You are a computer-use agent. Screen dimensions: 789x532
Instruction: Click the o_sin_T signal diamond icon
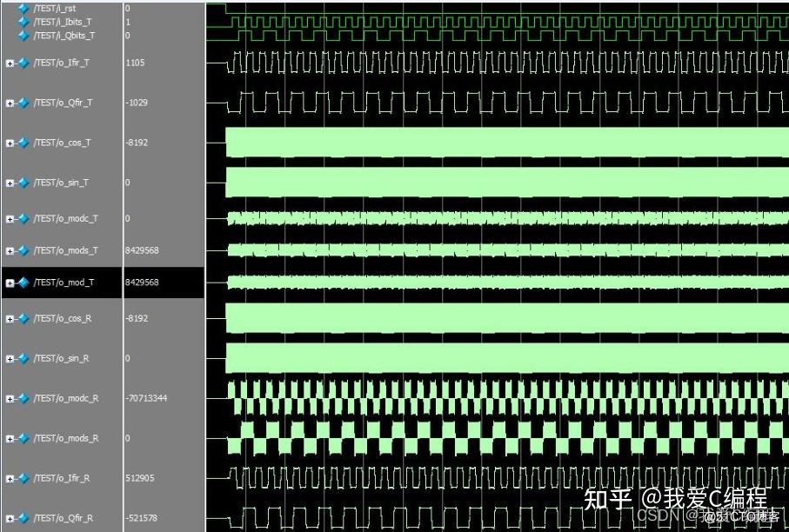pyautogui.click(x=23, y=183)
